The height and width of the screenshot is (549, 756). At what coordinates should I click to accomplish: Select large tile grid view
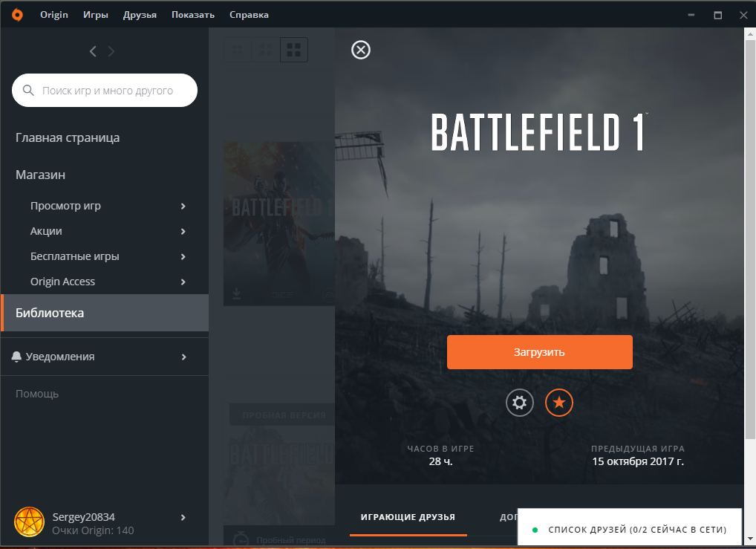[x=293, y=50]
